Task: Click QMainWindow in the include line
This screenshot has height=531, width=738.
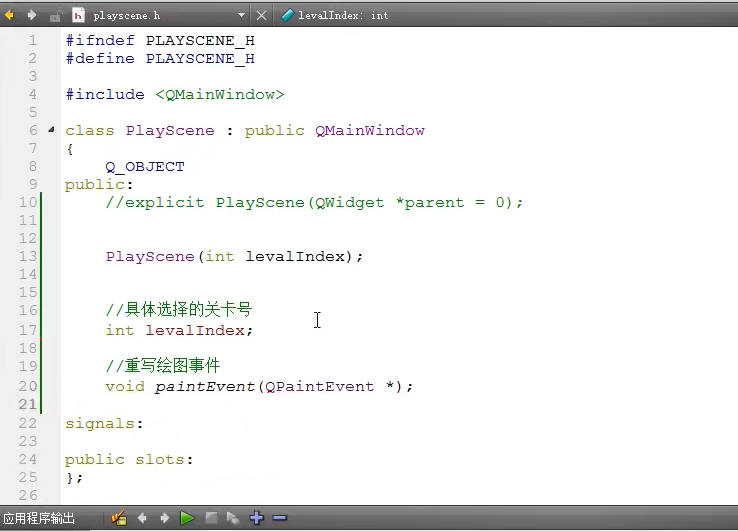Action: point(220,95)
